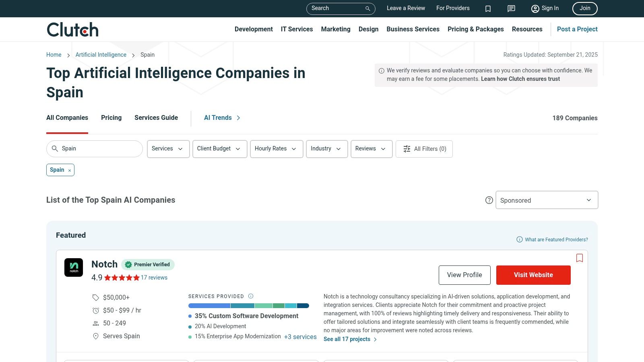This screenshot has width=644, height=362.
Task: Open the Development menu
Action: click(x=254, y=29)
